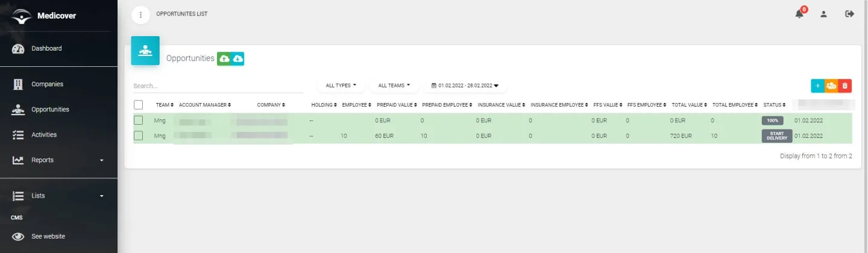Sort by Employee column
868x253 pixels.
pos(356,105)
